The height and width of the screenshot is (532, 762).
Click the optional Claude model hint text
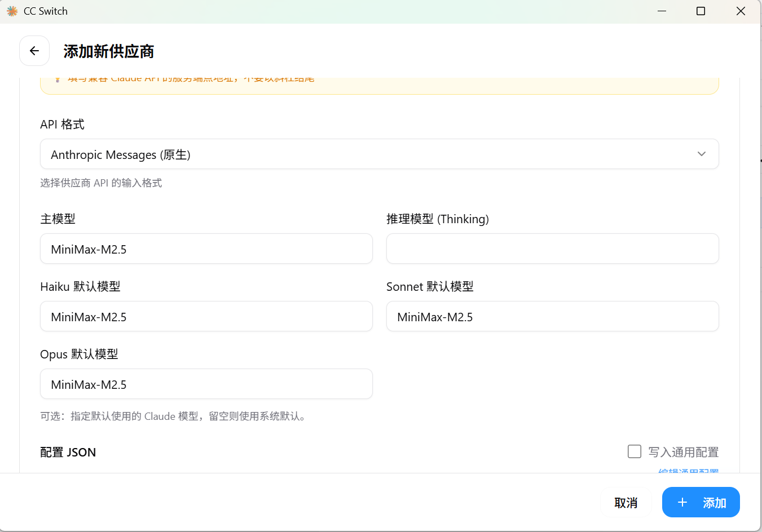click(174, 416)
